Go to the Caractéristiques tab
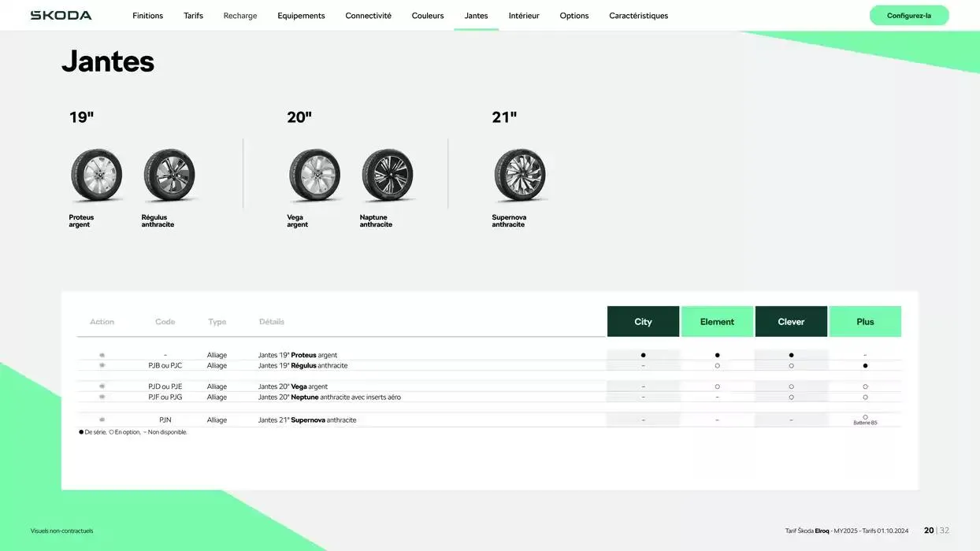 coord(638,16)
